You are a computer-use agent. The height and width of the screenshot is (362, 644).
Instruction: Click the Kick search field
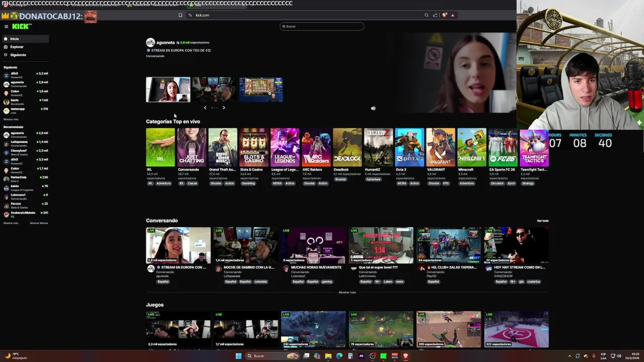[x=321, y=26]
